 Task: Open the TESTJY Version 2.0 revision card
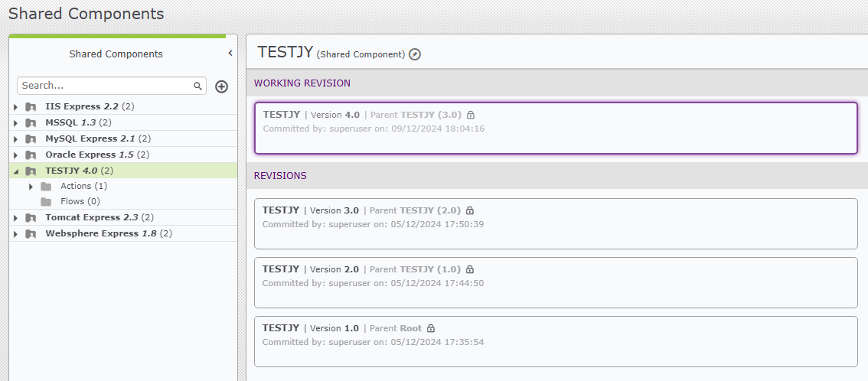coord(556,282)
